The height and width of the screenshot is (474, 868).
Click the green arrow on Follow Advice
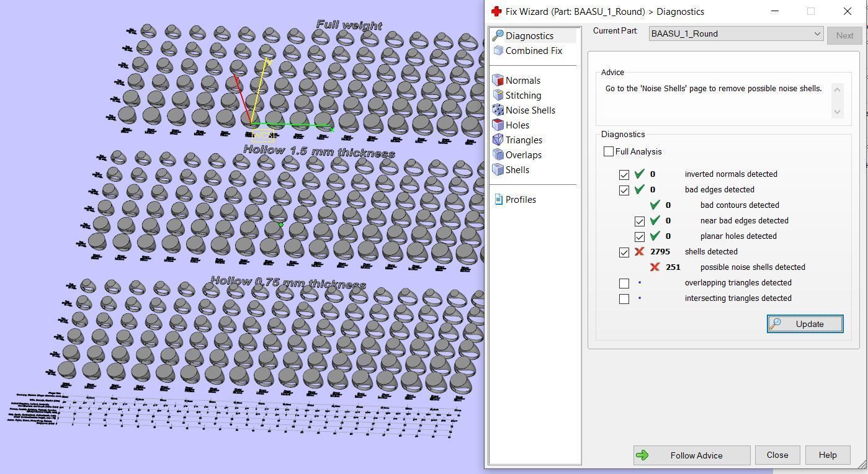[642, 455]
